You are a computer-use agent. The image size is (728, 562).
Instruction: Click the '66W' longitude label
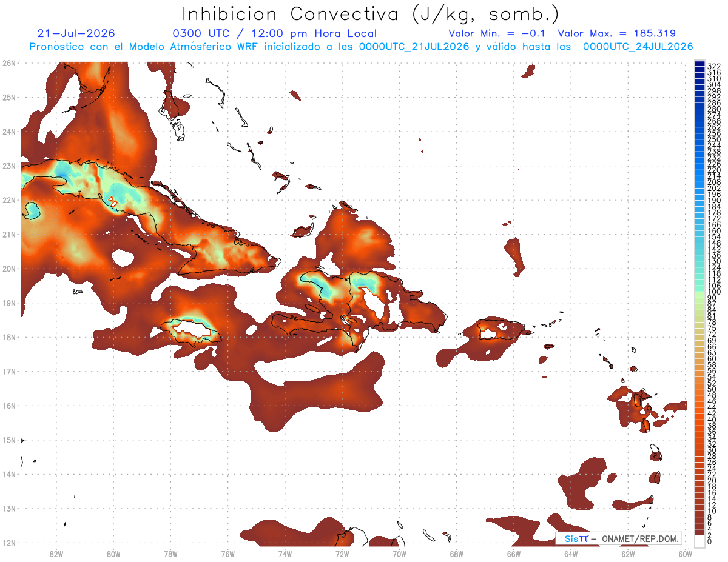click(514, 553)
